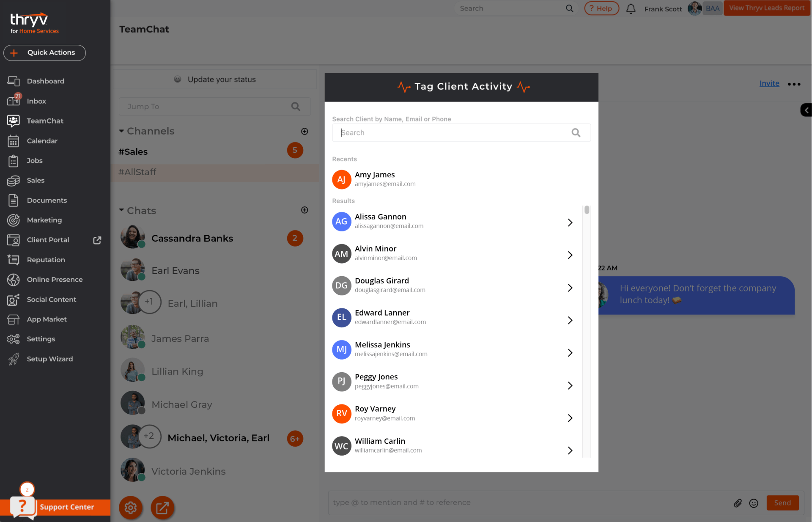Click the TeamChat sidebar icon

click(x=14, y=121)
